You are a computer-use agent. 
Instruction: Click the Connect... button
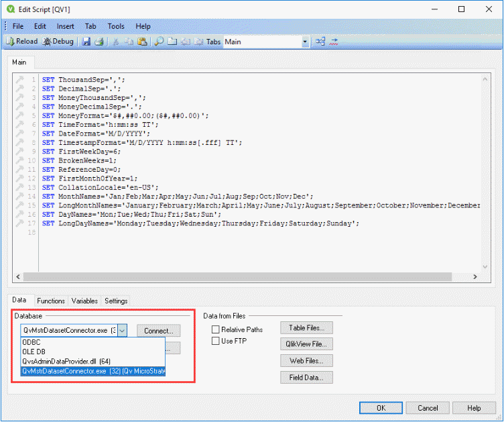pyautogui.click(x=158, y=330)
